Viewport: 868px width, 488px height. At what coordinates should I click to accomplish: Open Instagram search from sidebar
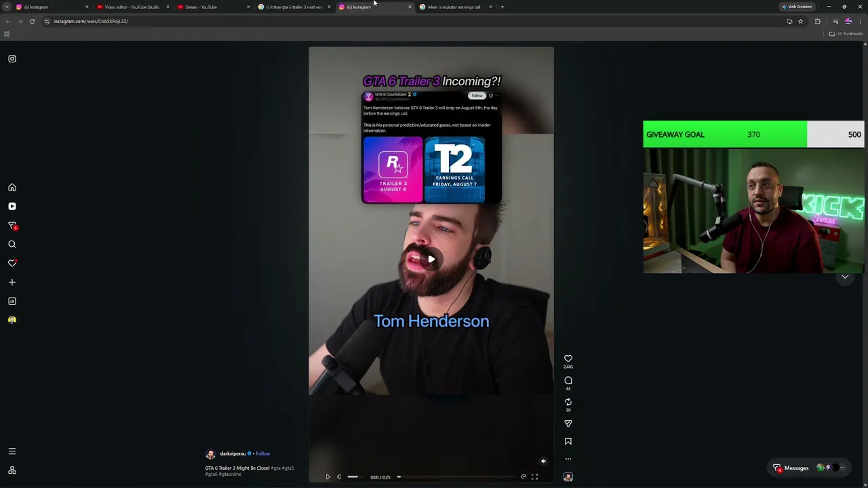click(x=12, y=245)
